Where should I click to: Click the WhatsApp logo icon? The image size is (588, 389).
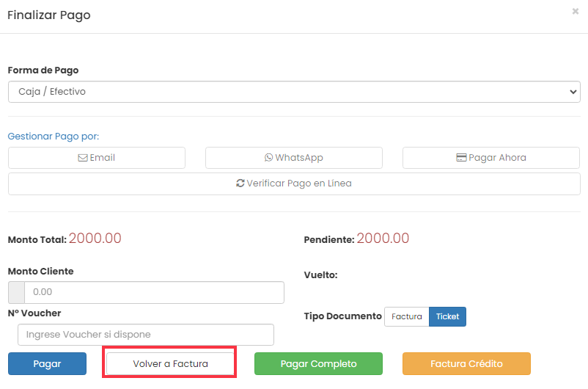pos(268,157)
